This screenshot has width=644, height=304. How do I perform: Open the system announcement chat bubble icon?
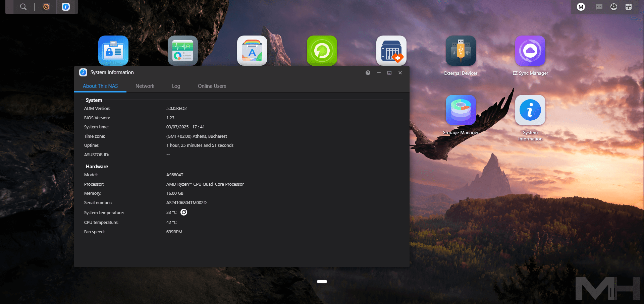click(x=599, y=7)
